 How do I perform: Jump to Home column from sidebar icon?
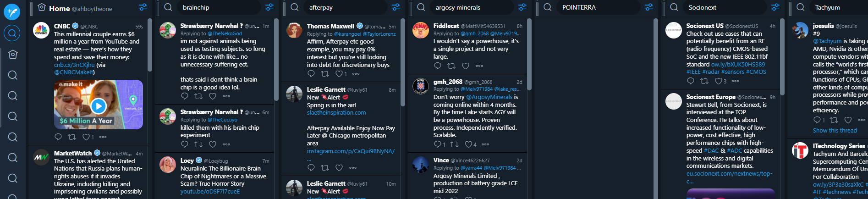13,54
